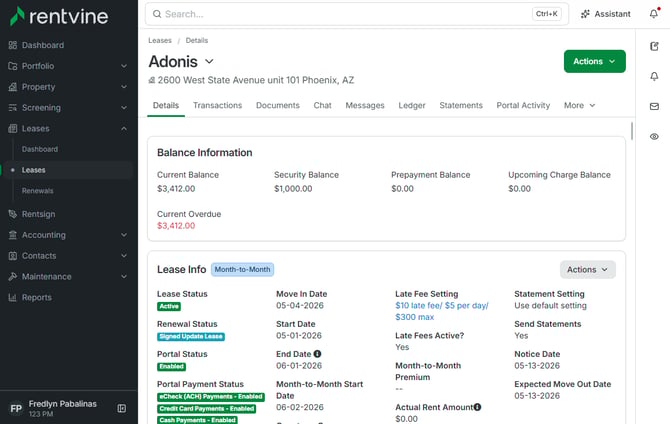The image size is (670, 424).
Task: Click the Active lease status badge
Action: [169, 306]
